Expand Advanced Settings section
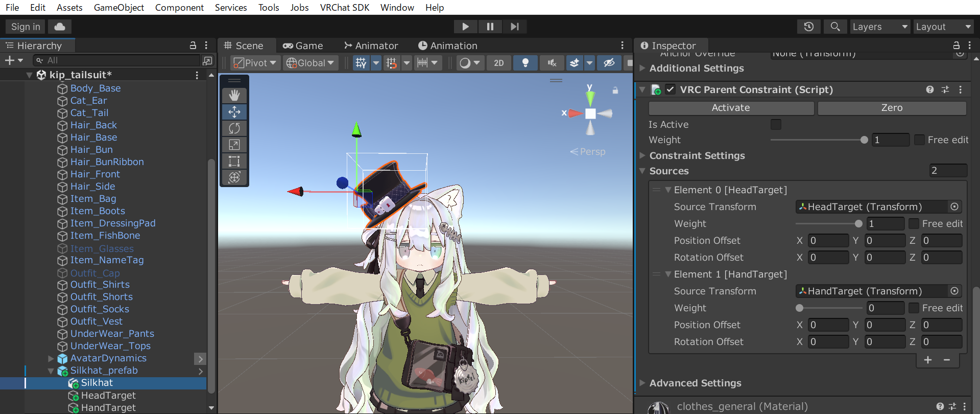The image size is (980, 414). coord(642,383)
